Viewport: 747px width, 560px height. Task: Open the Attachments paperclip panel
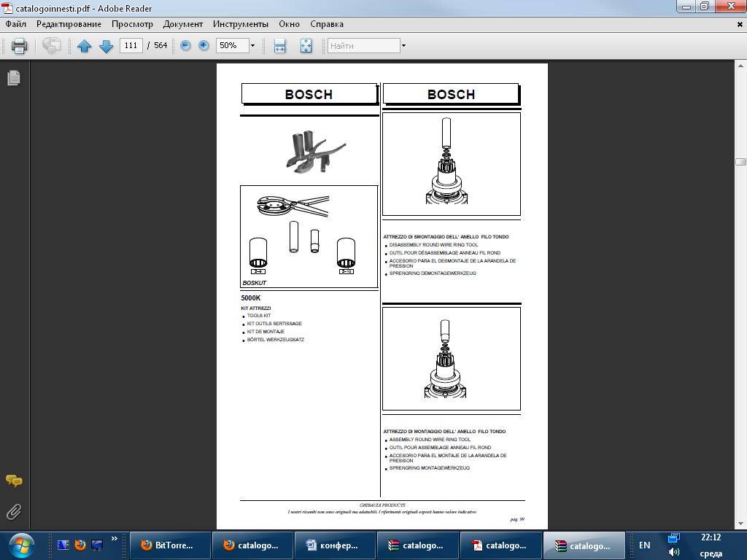click(14, 512)
